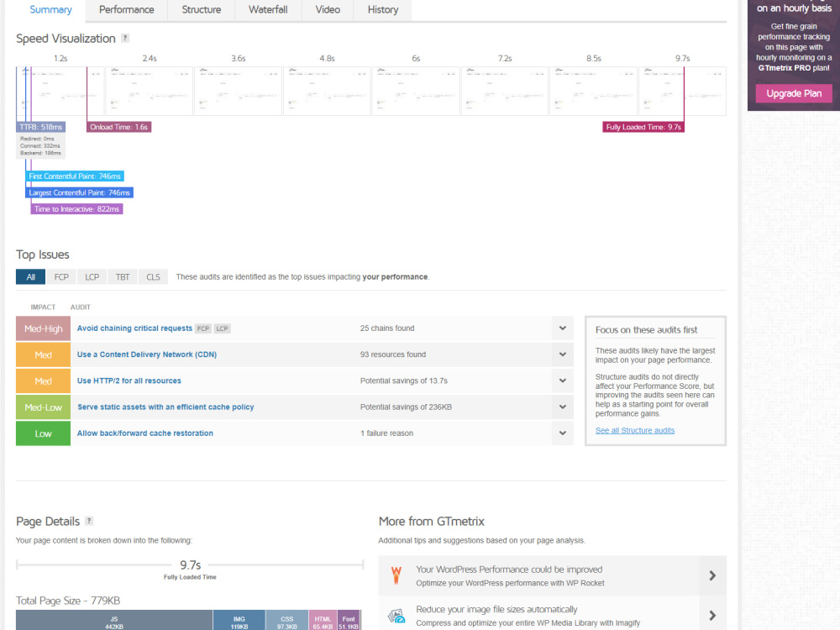This screenshot has width=840, height=630.
Task: Open the WordPress Performance suggestion arrow
Action: (712, 575)
